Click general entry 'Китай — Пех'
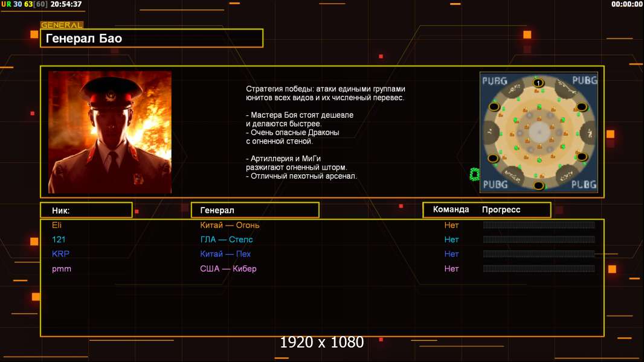644x362 pixels. tap(225, 254)
